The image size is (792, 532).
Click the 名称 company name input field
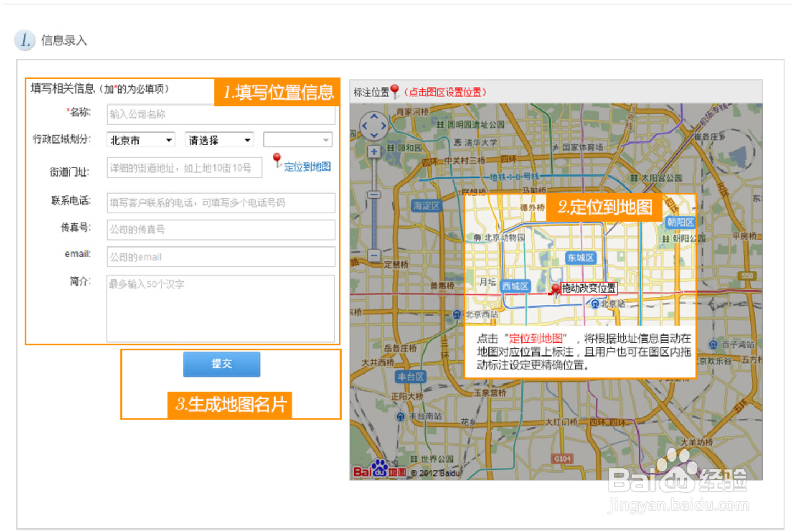click(221, 114)
